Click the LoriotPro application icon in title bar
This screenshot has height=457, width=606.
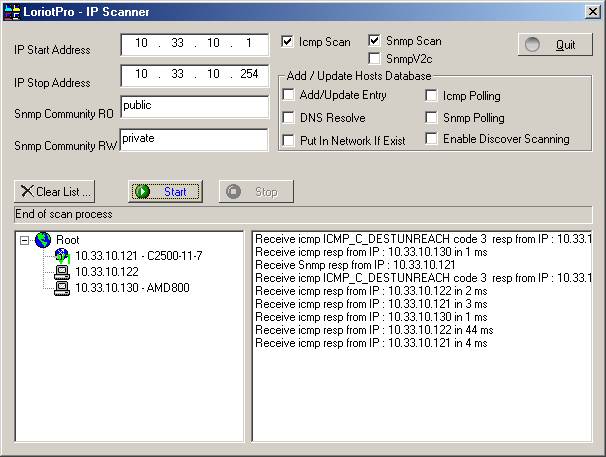pos(12,12)
